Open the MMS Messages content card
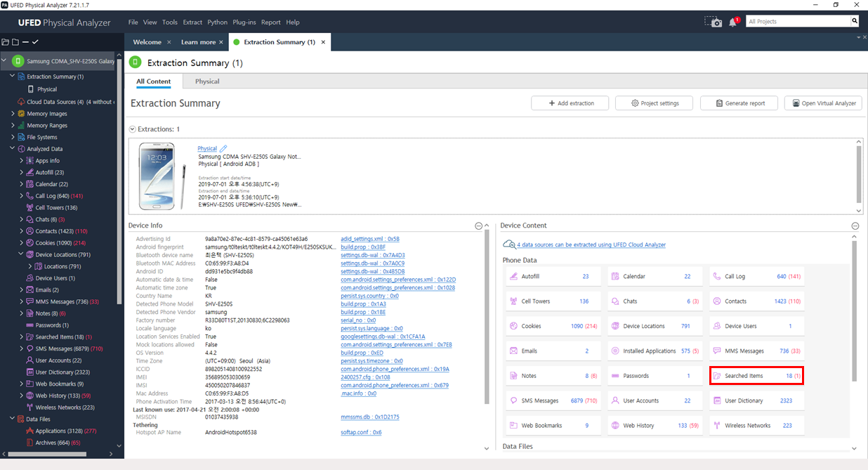The width and height of the screenshot is (868, 470). pos(756,351)
